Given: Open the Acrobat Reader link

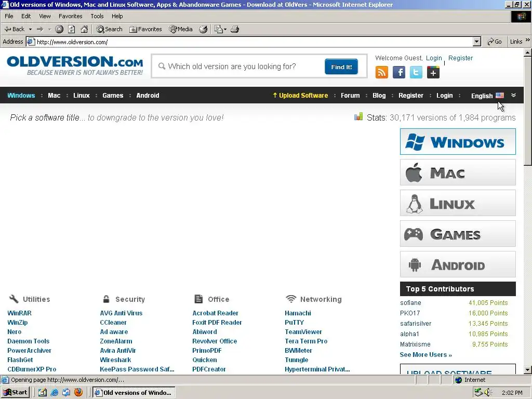Looking at the screenshot, I should (215, 313).
